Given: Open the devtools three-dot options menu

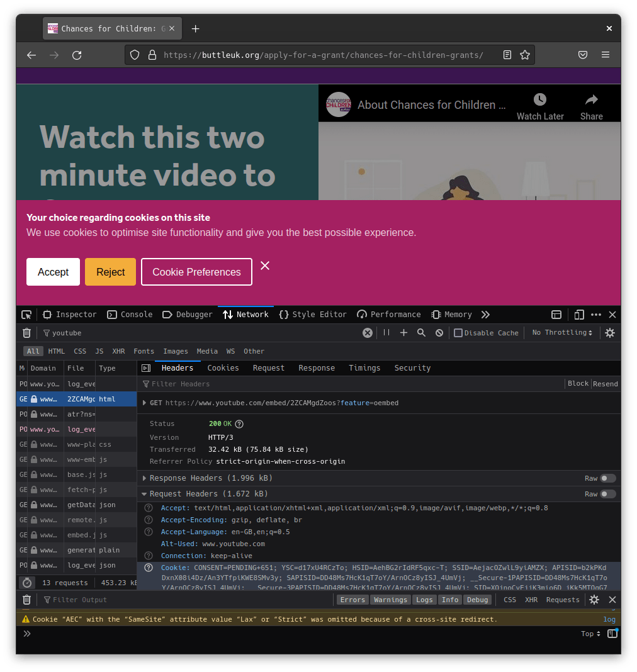Looking at the screenshot, I should click(596, 315).
